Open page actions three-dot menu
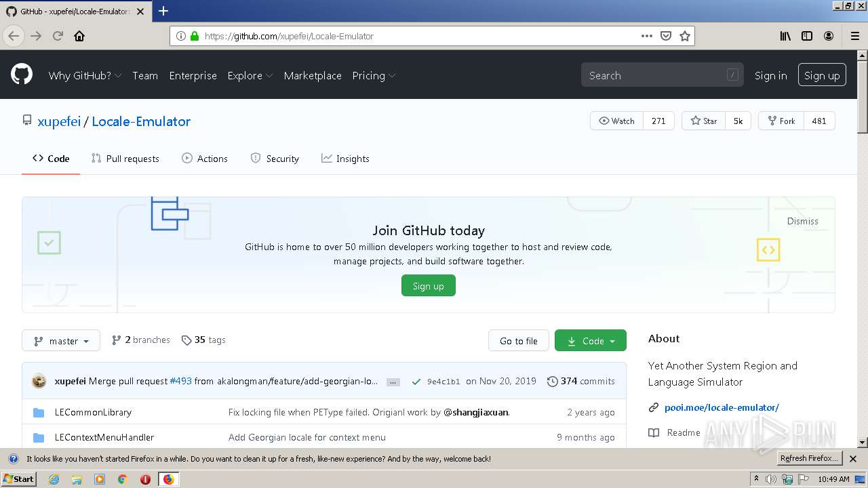This screenshot has height=488, width=868. 647,36
